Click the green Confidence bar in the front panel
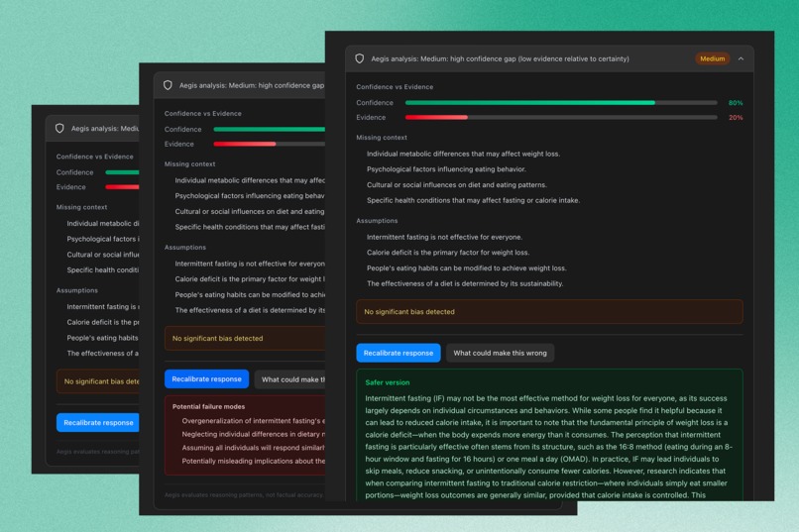This screenshot has width=799, height=532. pyautogui.click(x=530, y=103)
